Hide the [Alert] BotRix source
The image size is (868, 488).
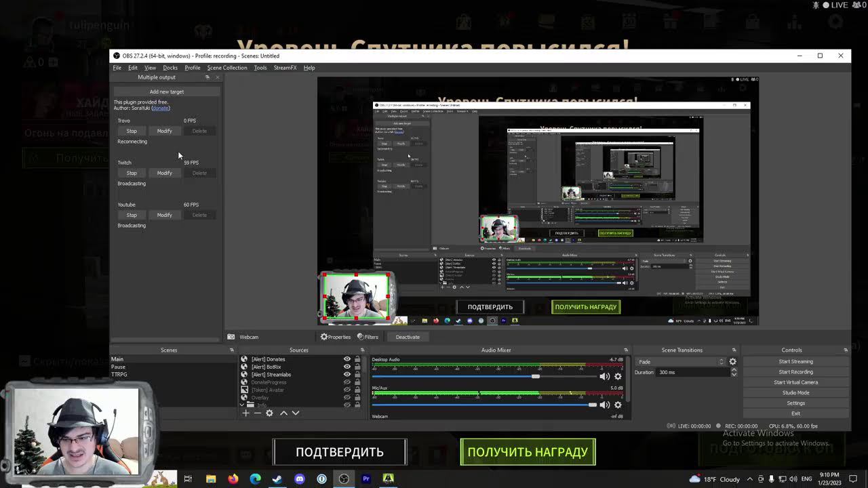(x=347, y=367)
